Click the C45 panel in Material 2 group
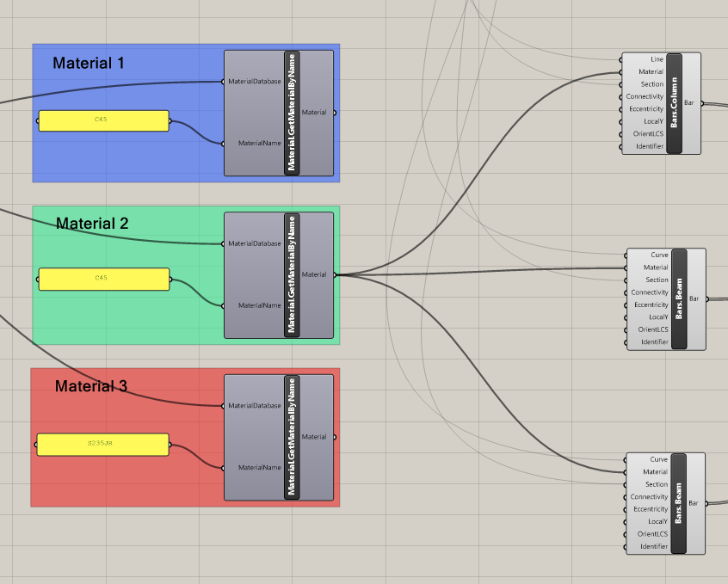Screen dimensions: 728x584 pyautogui.click(x=104, y=279)
